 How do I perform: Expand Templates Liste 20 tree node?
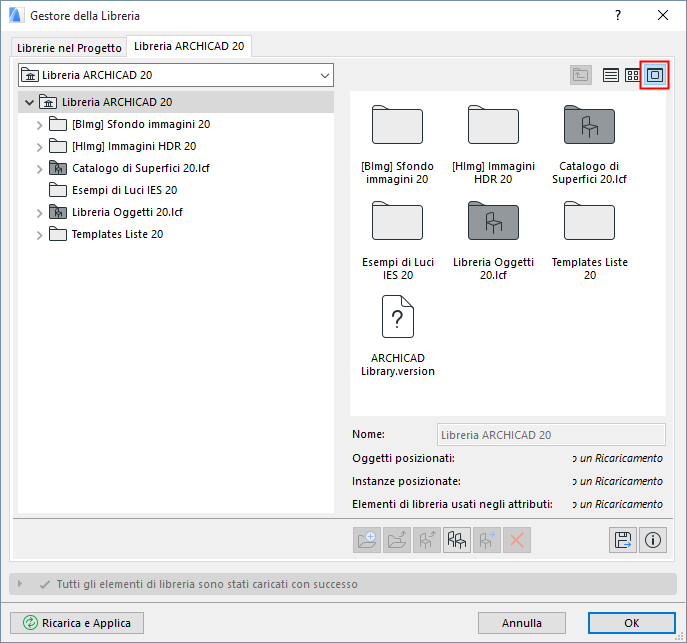pyautogui.click(x=39, y=235)
